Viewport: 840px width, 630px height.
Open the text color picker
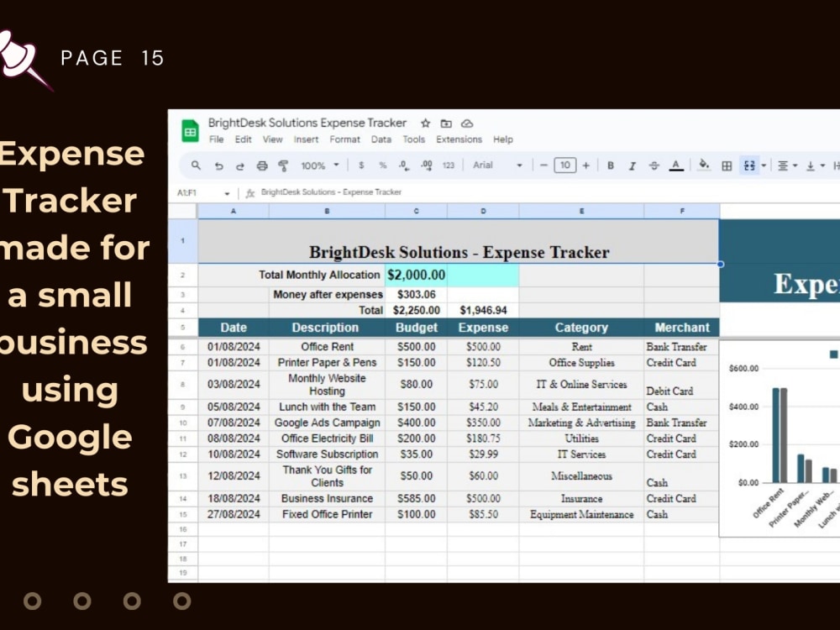click(x=676, y=165)
